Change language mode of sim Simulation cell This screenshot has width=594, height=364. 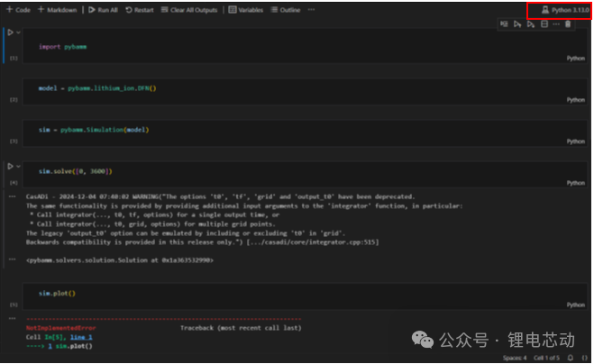click(575, 141)
